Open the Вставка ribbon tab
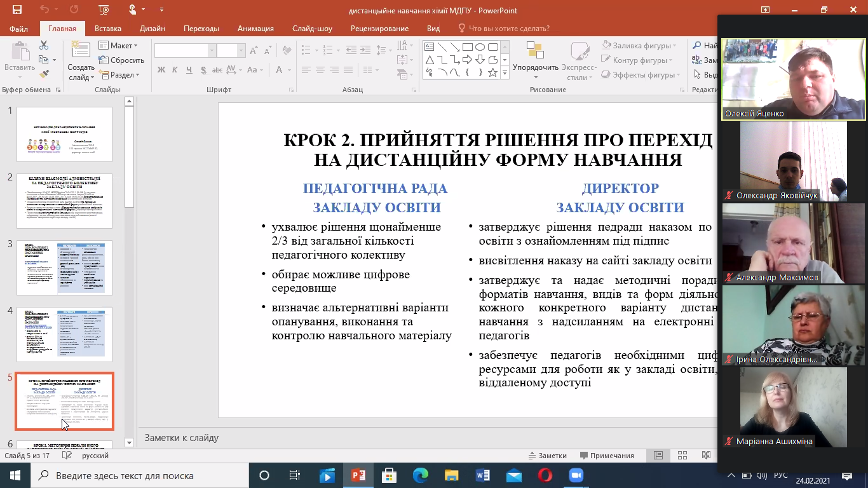The width and height of the screenshot is (868, 488). coord(107,29)
